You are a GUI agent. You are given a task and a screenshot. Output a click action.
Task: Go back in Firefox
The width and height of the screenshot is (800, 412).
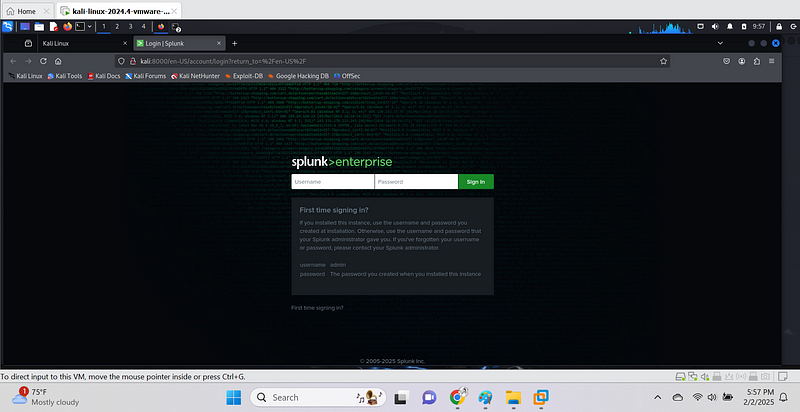(13, 61)
